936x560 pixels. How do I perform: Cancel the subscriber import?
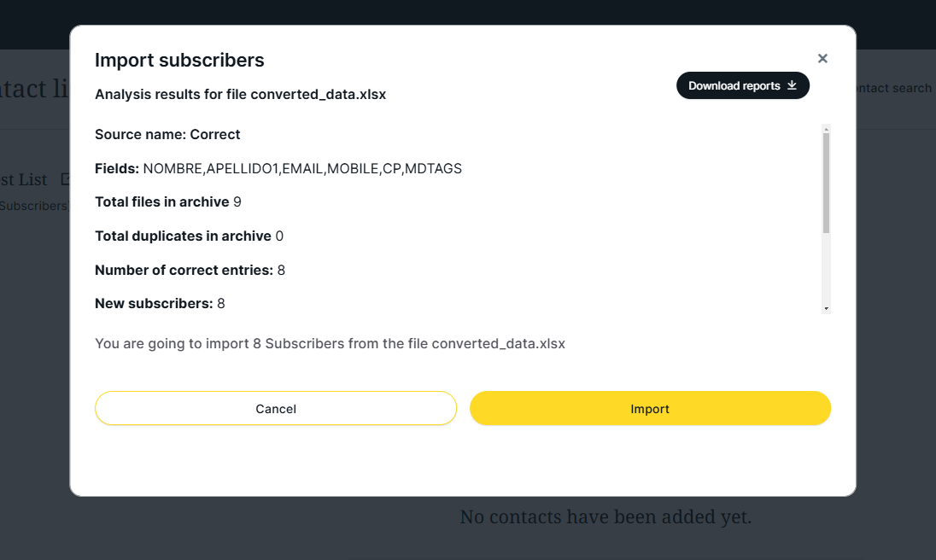pos(276,409)
